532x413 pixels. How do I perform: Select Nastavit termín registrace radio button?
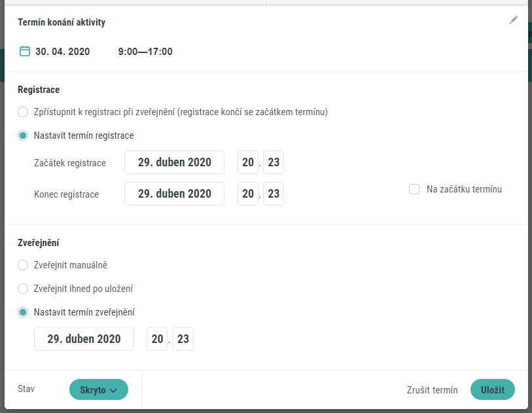click(x=23, y=135)
